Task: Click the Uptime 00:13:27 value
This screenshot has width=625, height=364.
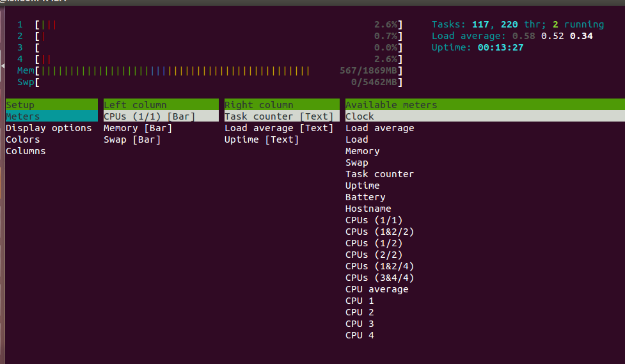Action: point(501,47)
